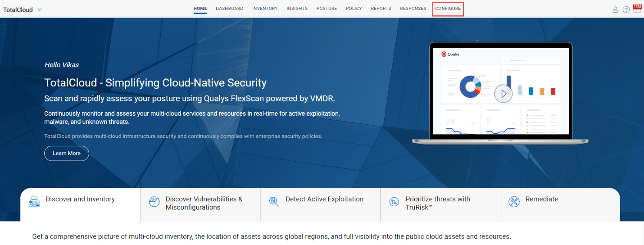Select the Remediate card
The height and width of the screenshot is (245, 644).
[x=560, y=204]
